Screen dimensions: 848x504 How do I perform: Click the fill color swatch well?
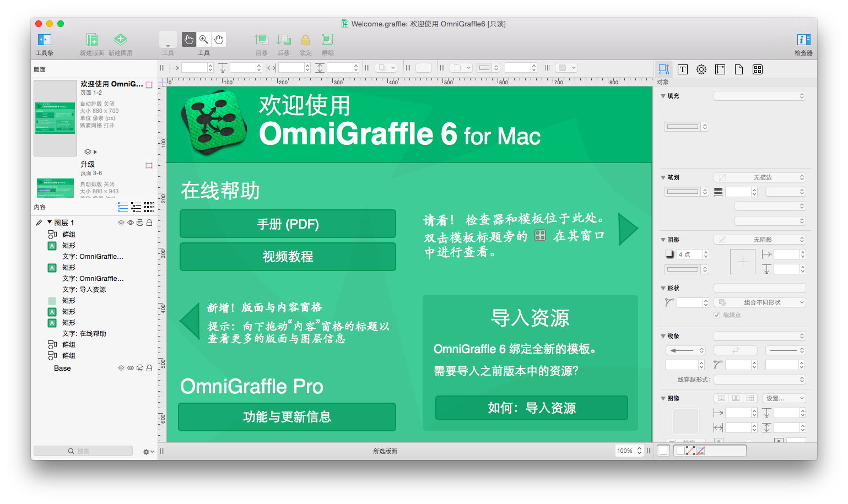[683, 127]
